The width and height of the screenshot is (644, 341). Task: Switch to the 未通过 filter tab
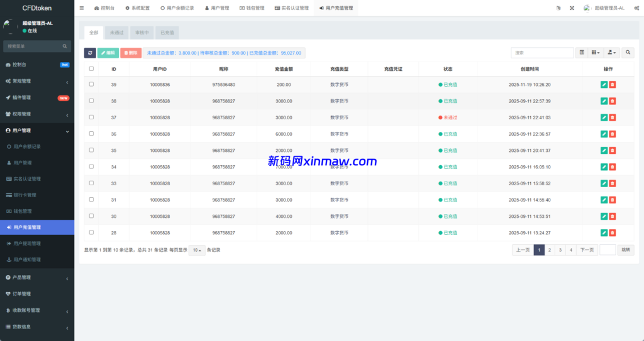pyautogui.click(x=116, y=33)
